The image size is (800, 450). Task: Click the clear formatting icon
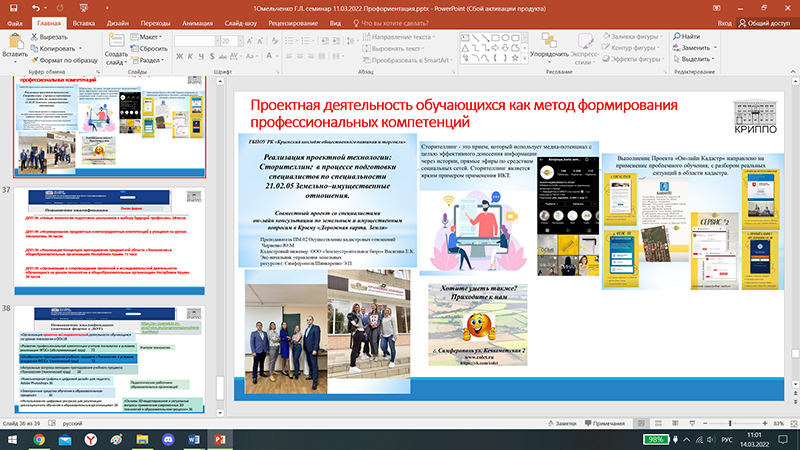coord(274,41)
